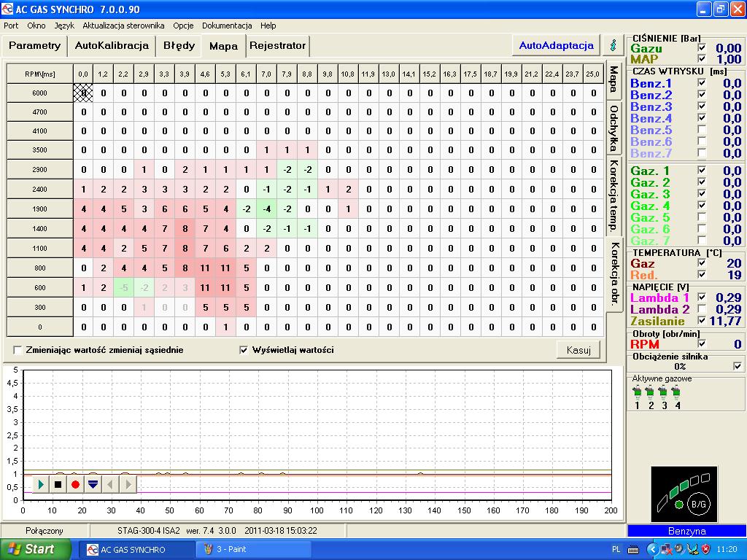Screen dimensions: 747x560
Task: Switch to the AutoKalibracja tab
Action: point(112,46)
